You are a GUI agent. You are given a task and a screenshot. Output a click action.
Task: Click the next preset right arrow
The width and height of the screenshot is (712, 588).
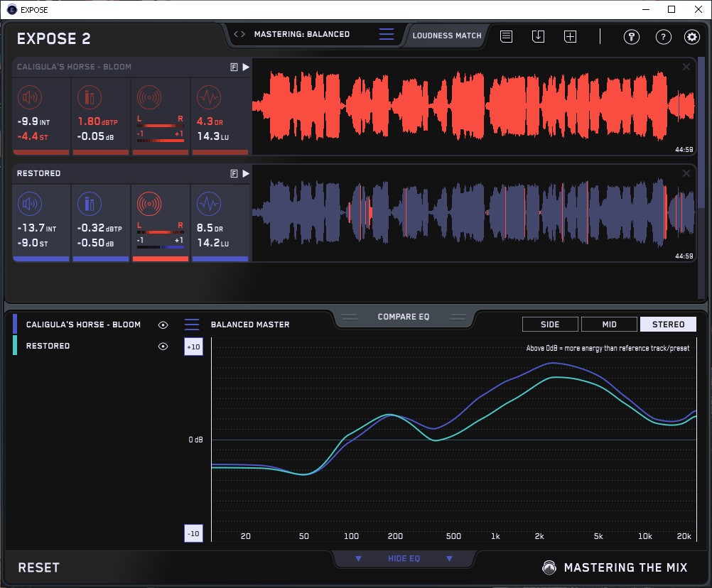[x=243, y=34]
